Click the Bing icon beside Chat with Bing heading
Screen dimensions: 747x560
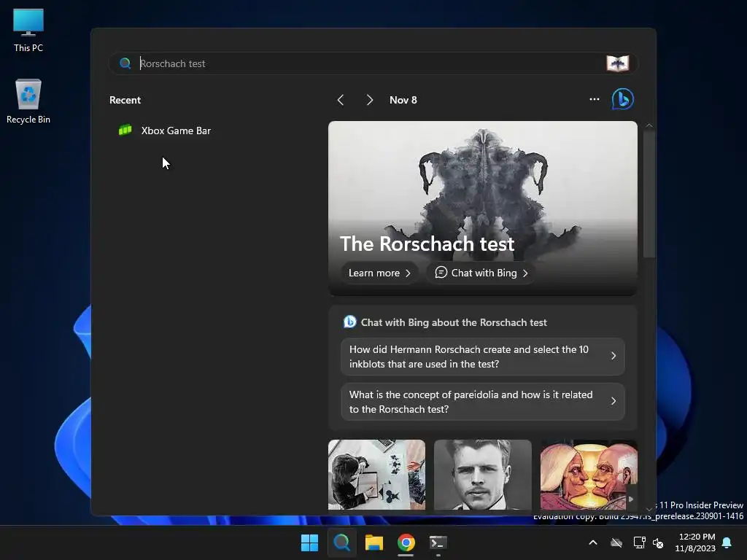350,322
